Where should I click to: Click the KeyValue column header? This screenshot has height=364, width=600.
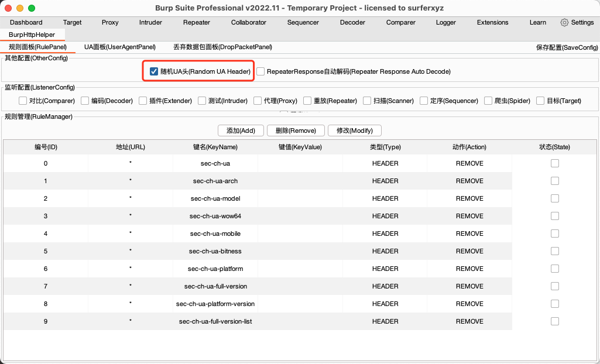coord(300,147)
